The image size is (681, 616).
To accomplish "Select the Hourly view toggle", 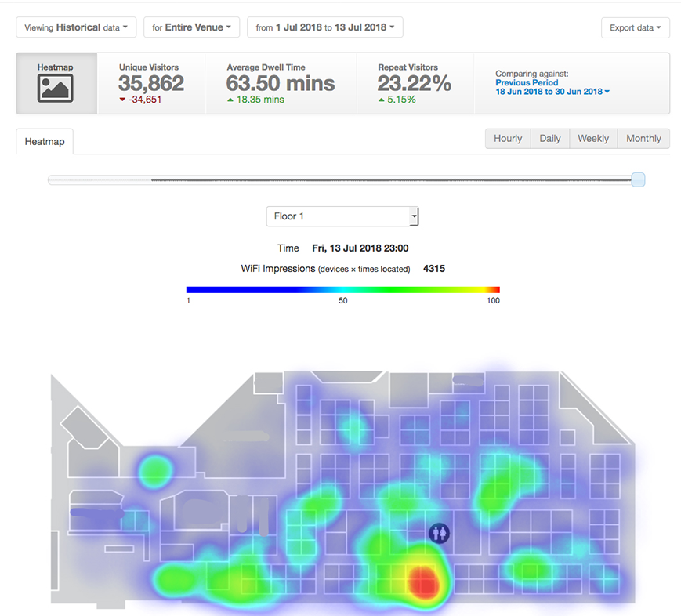I will 508,139.
